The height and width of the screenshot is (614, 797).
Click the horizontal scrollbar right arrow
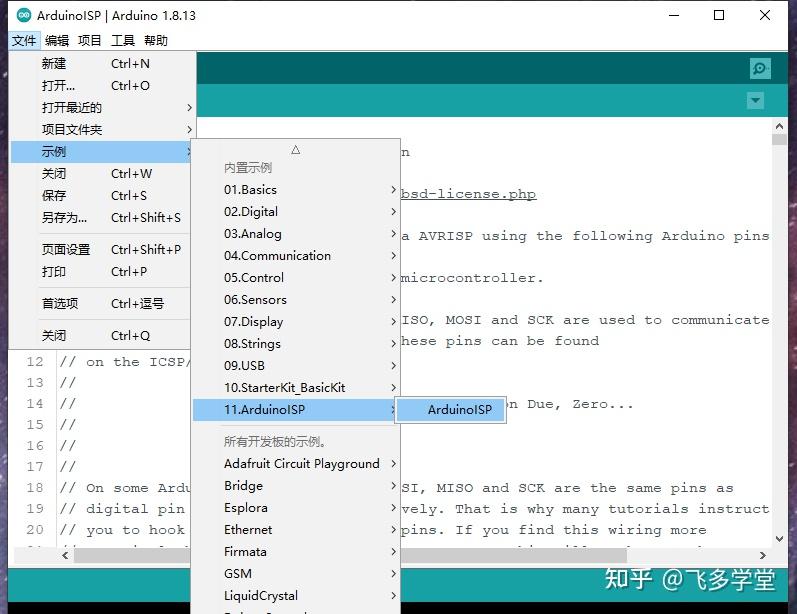tap(762, 556)
